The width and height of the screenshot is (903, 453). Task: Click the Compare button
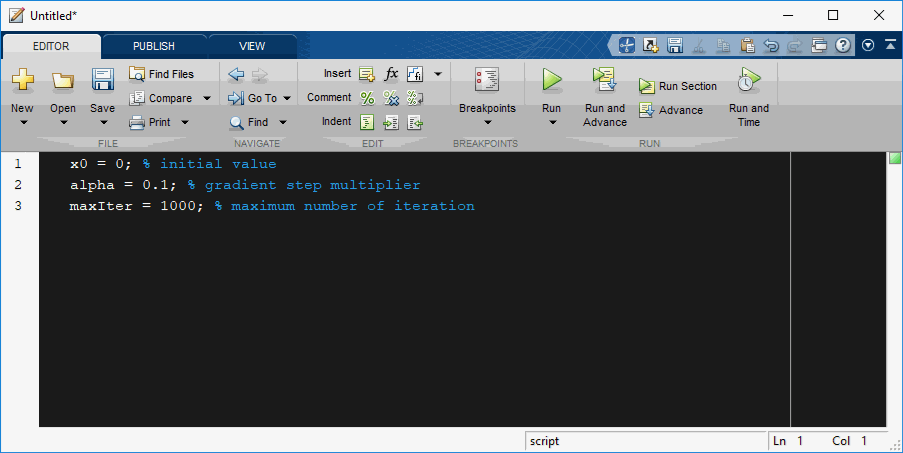click(x=161, y=98)
